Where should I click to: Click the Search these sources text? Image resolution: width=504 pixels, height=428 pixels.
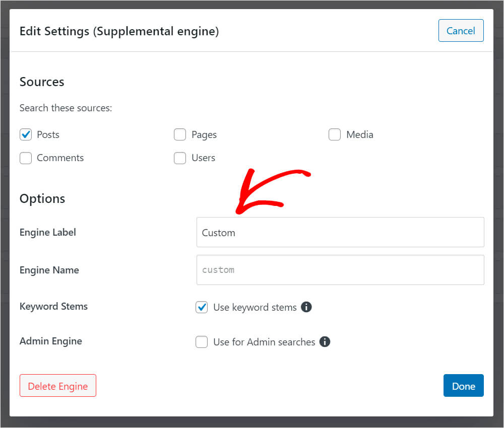pyautogui.click(x=66, y=108)
